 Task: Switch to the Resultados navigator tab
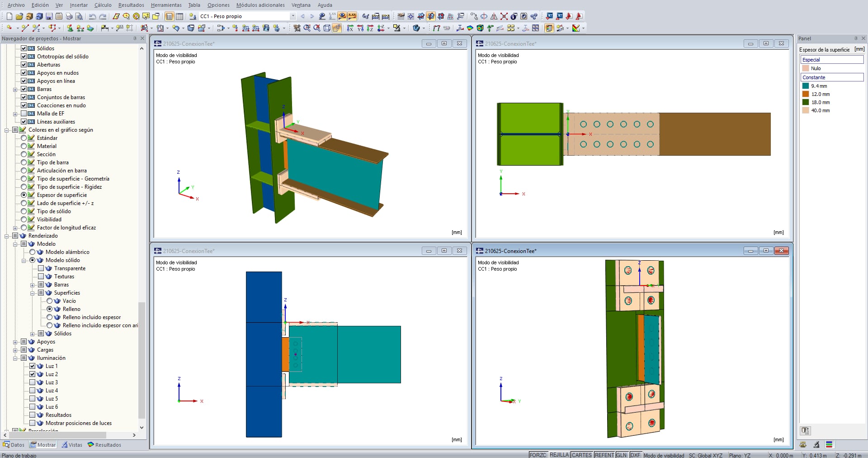click(104, 445)
